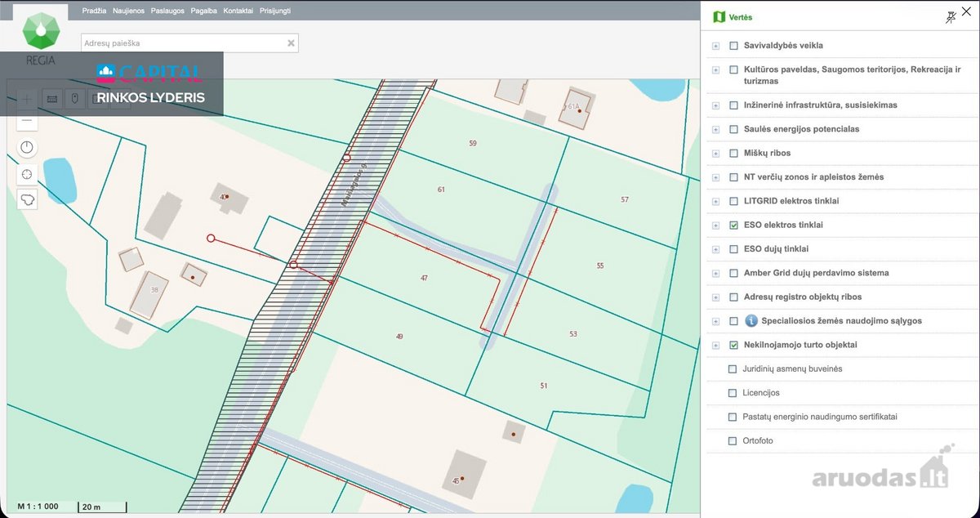Clear the address search field
Viewport: 980px width, 518px height.
pyautogui.click(x=291, y=43)
